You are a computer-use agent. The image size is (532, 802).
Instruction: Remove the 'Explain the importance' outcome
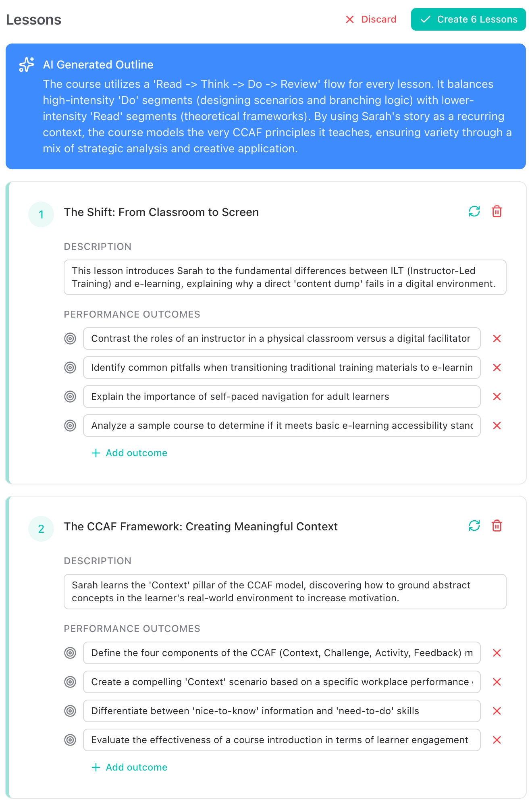tap(497, 397)
